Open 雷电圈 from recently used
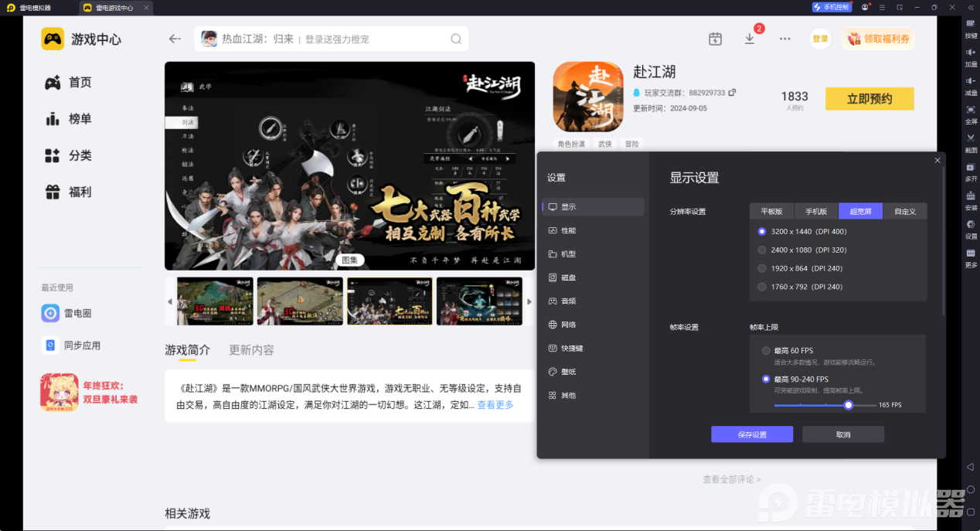Image resolution: width=980 pixels, height=531 pixels. point(66,313)
